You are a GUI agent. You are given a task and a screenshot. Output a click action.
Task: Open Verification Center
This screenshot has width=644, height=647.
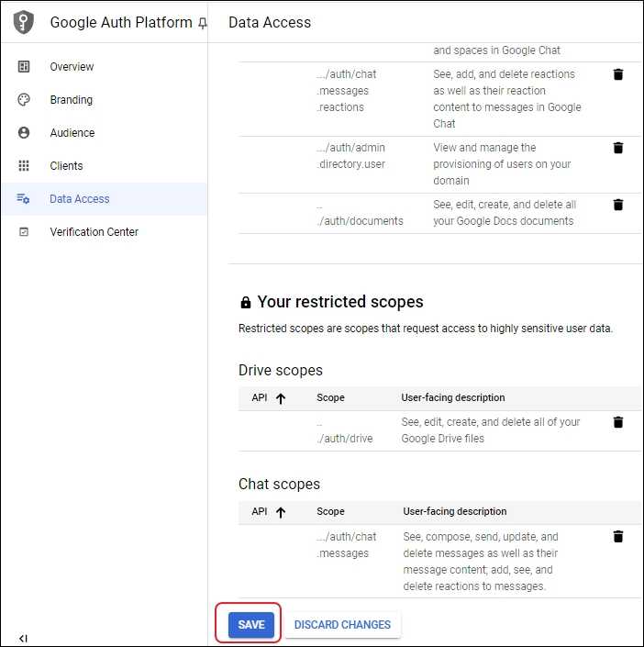[94, 232]
